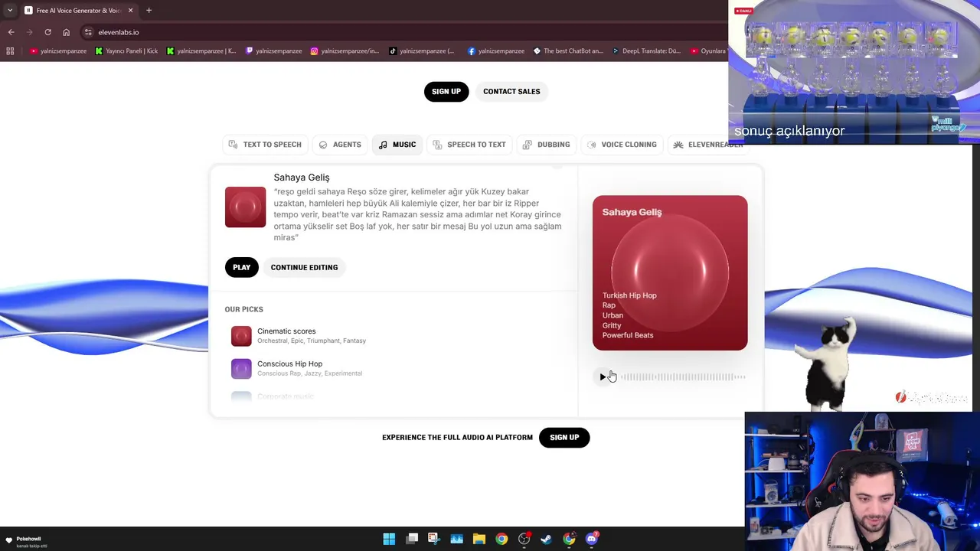Open Steam from taskbar

point(546,539)
